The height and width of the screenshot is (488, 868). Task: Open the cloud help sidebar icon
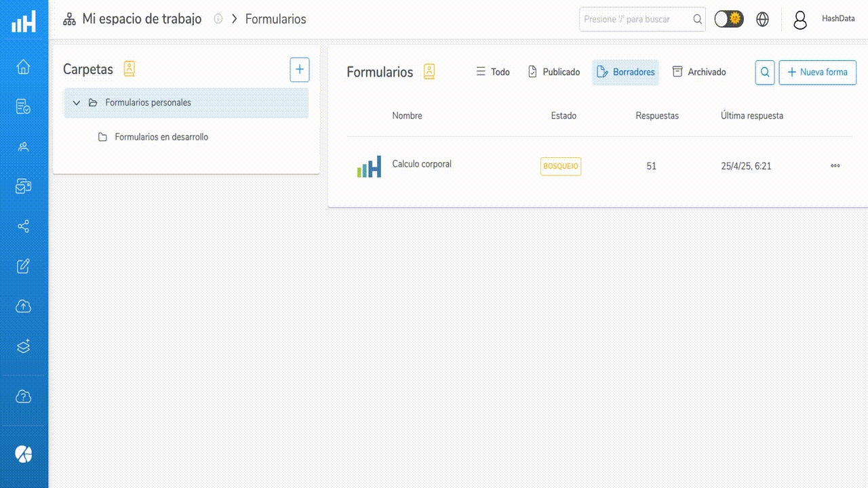point(24,396)
